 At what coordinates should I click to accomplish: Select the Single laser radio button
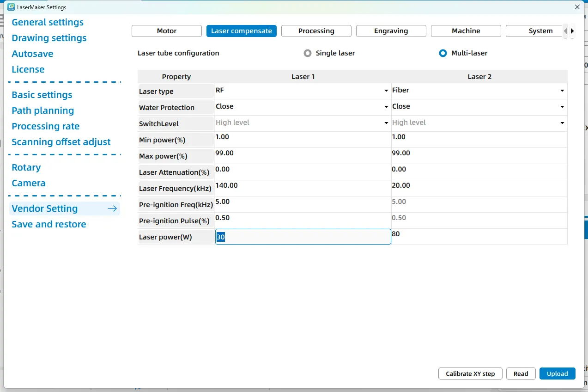click(308, 53)
